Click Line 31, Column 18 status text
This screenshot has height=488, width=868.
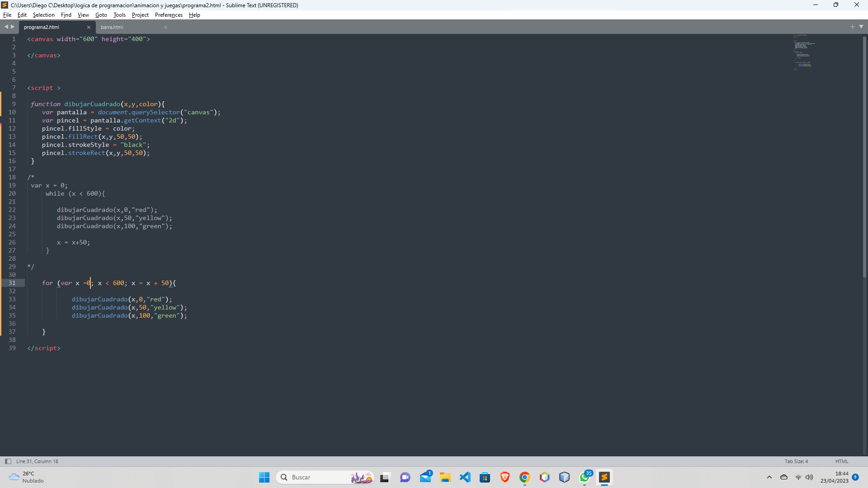[x=37, y=461]
